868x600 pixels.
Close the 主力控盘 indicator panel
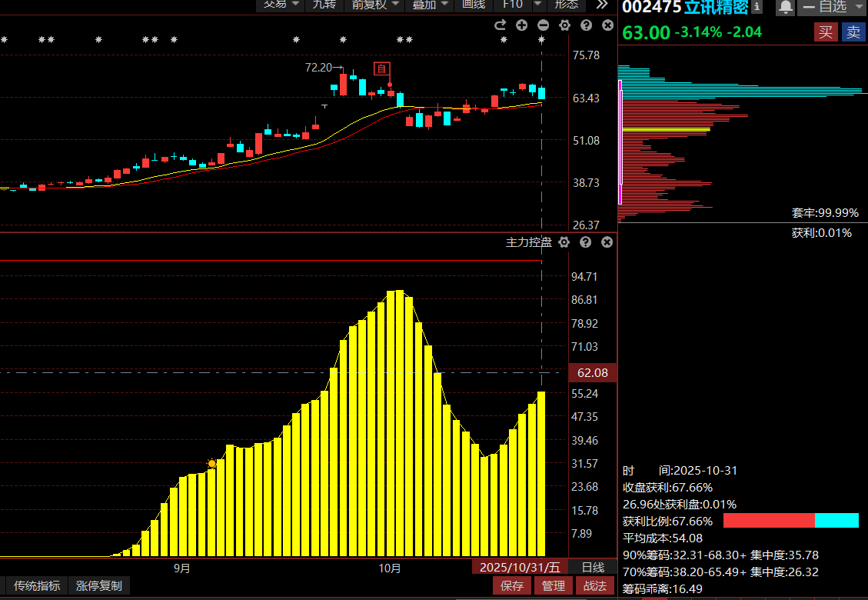point(607,242)
